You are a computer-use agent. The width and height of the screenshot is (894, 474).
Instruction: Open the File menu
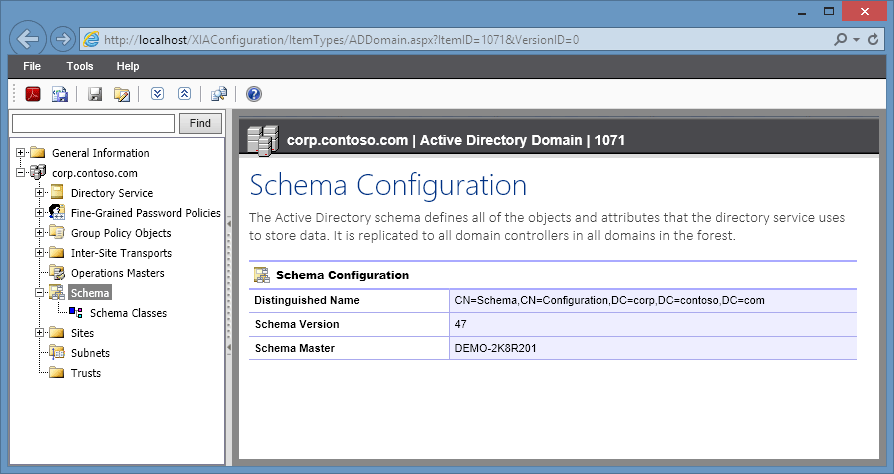pyautogui.click(x=32, y=66)
